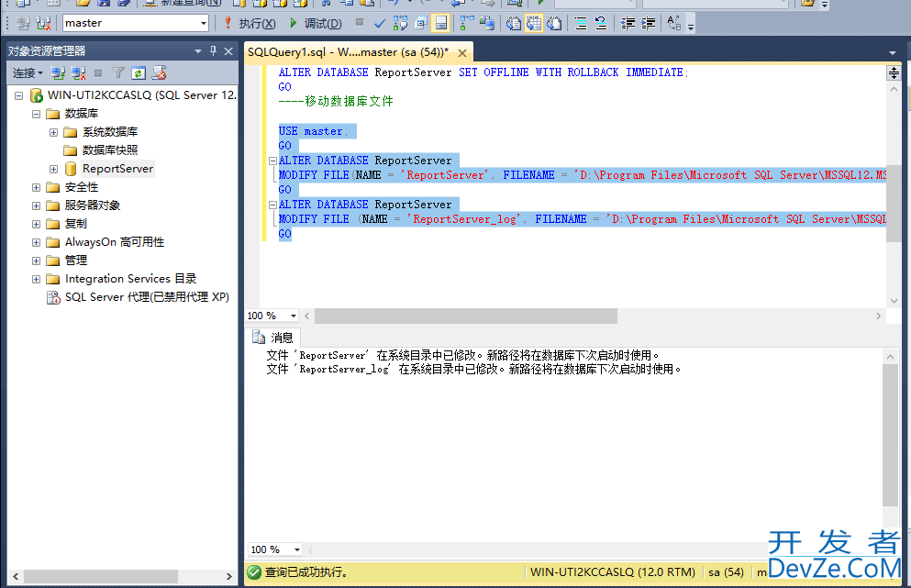Collapse first ALTER DATABASE ReportServer outline block
Viewport: 911px width, 588px height.
point(272,161)
